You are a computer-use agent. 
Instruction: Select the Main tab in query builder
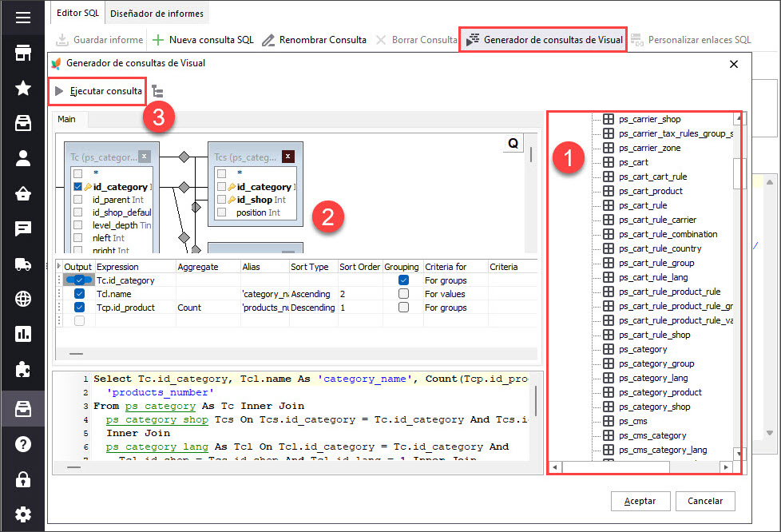click(x=67, y=119)
